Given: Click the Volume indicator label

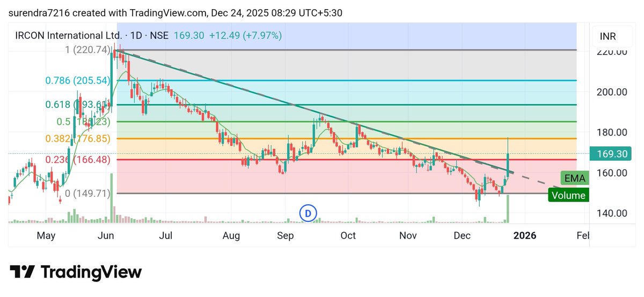Looking at the screenshot, I should pyautogui.click(x=568, y=195).
